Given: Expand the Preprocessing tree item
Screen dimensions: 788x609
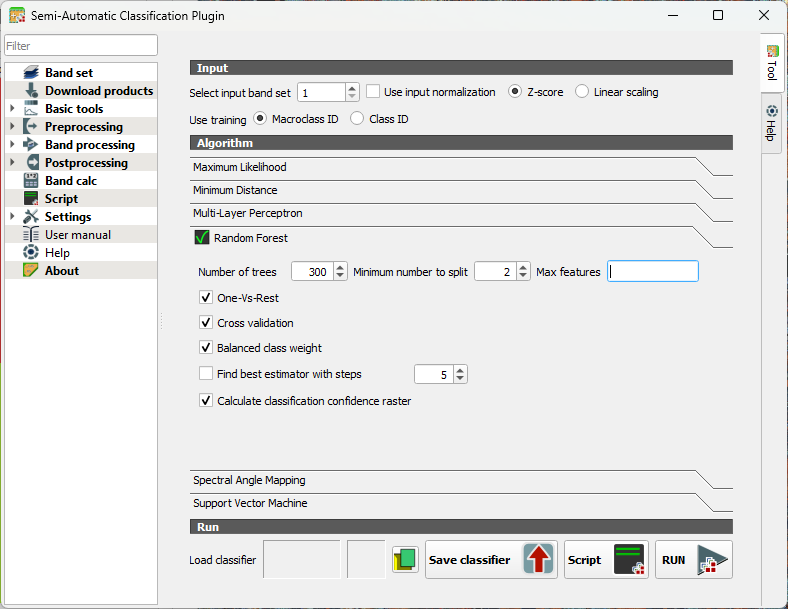Looking at the screenshot, I should pos(12,127).
